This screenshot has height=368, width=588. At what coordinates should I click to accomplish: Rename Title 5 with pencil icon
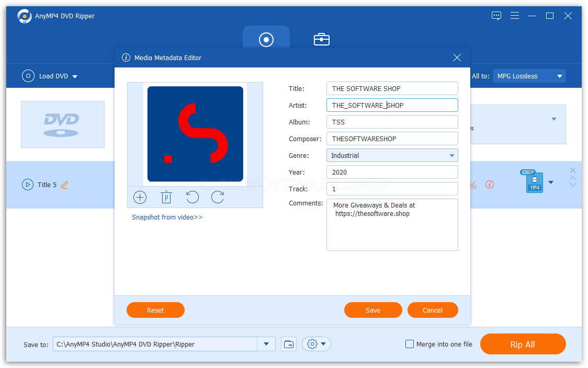[64, 185]
